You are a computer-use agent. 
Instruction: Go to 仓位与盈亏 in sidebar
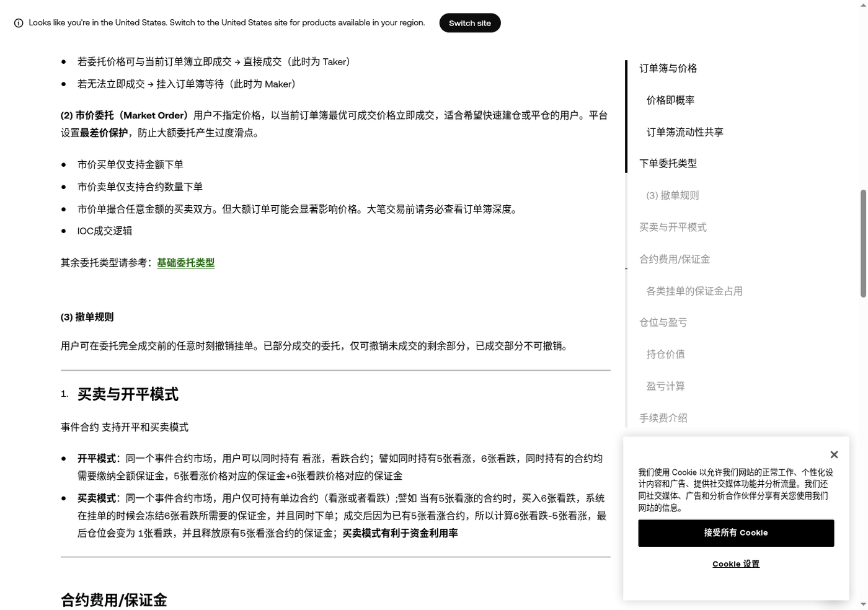click(663, 322)
